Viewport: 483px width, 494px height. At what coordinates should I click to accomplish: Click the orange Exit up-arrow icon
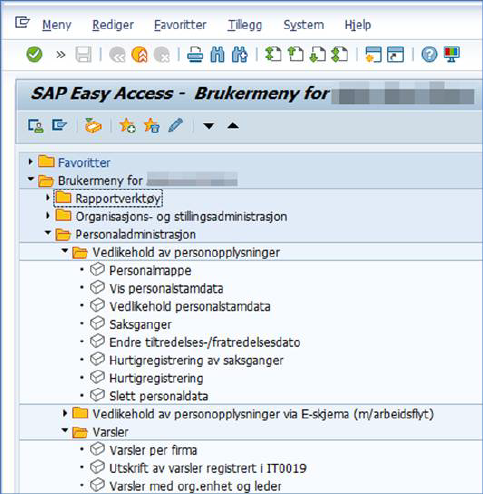tap(140, 54)
